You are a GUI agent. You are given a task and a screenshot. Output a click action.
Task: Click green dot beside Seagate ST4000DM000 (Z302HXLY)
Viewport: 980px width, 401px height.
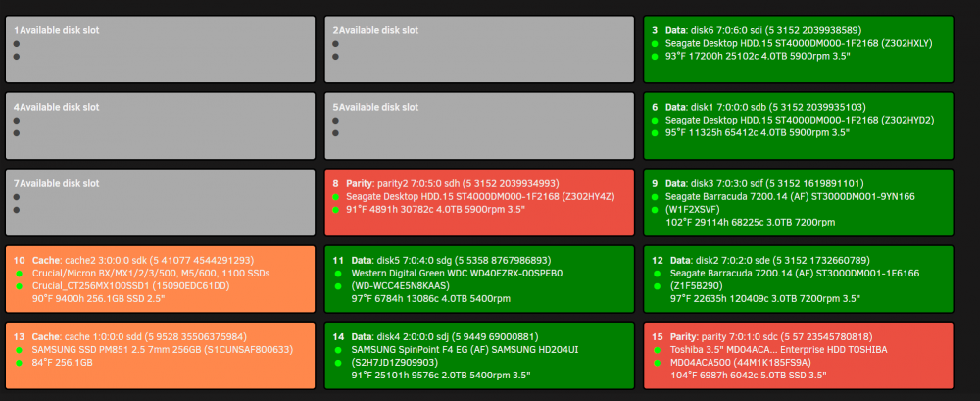[x=655, y=44]
